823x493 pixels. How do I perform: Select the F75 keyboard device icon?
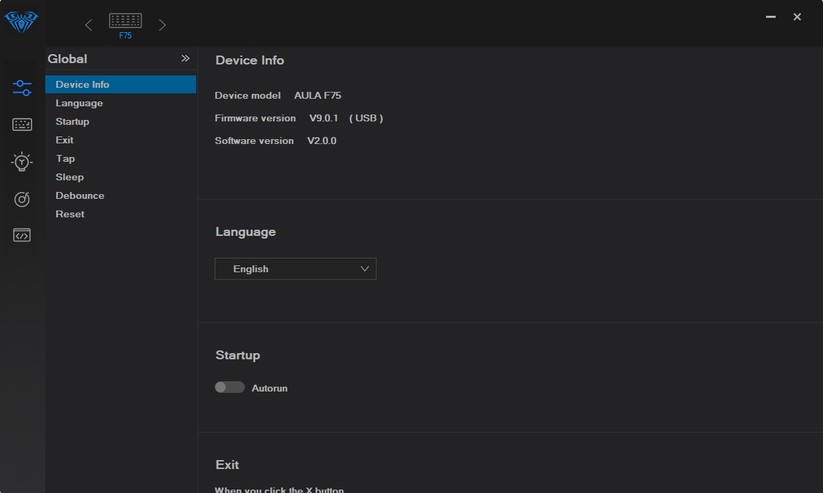(x=125, y=24)
